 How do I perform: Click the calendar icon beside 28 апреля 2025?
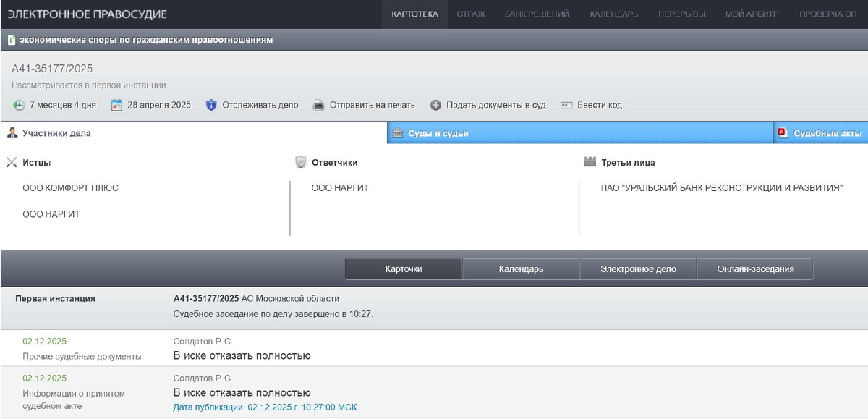pyautogui.click(x=116, y=105)
